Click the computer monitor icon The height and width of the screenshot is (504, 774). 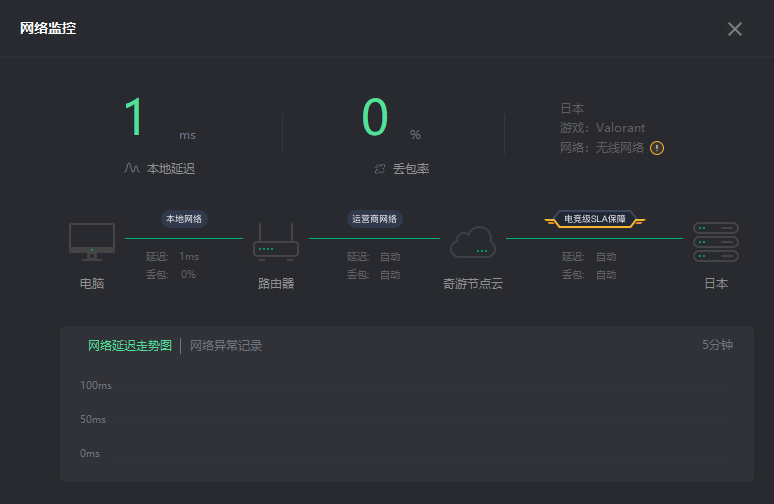click(92, 241)
